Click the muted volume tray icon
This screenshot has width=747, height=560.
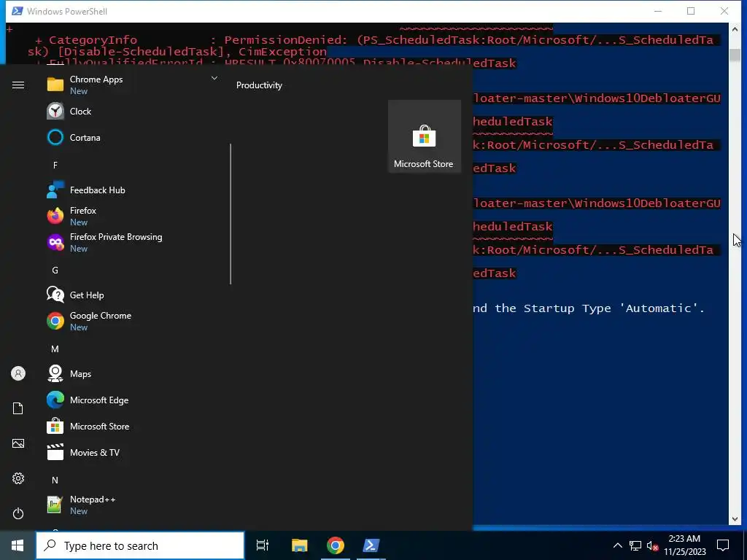[652, 545]
